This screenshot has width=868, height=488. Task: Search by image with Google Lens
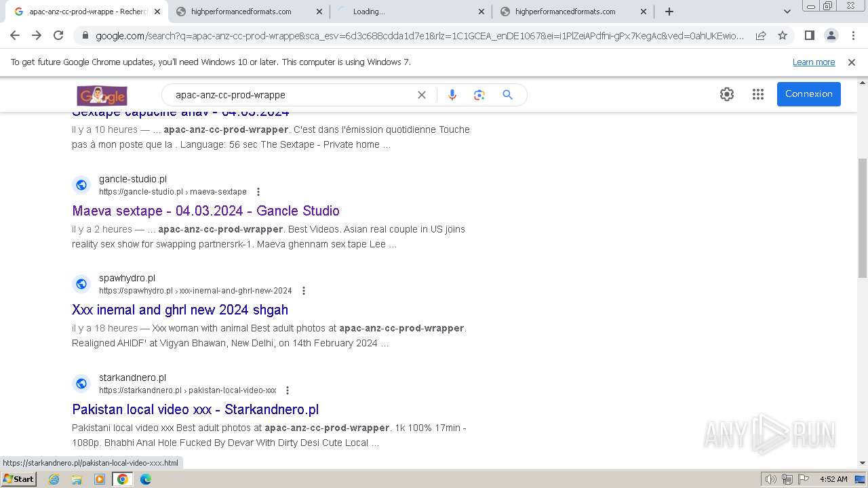tap(479, 95)
